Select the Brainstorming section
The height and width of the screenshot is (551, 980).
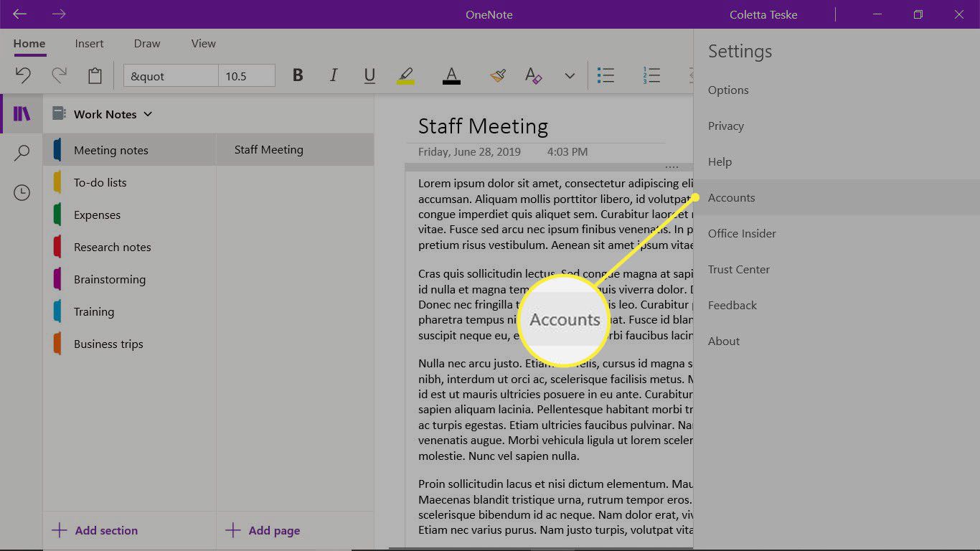click(130, 279)
